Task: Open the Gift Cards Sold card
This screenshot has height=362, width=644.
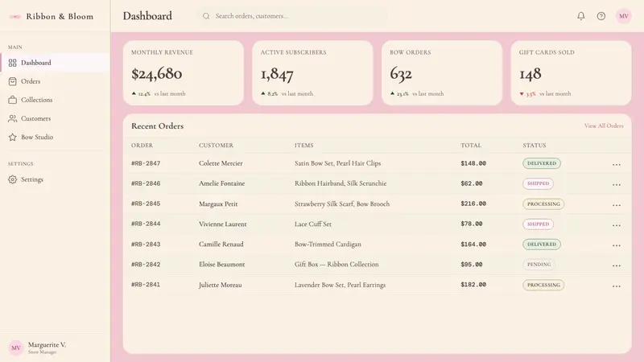Action: click(571, 72)
